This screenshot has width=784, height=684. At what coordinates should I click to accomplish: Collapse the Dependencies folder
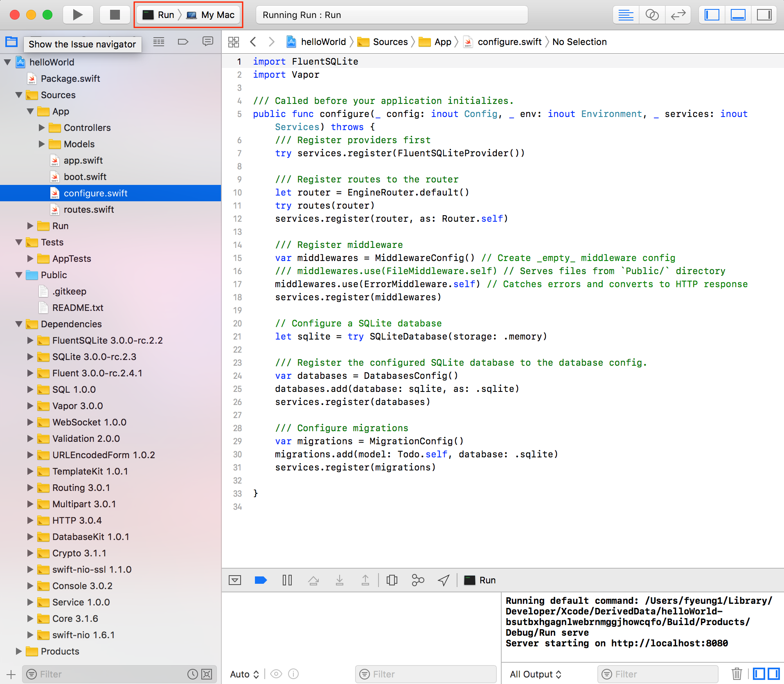click(x=19, y=324)
